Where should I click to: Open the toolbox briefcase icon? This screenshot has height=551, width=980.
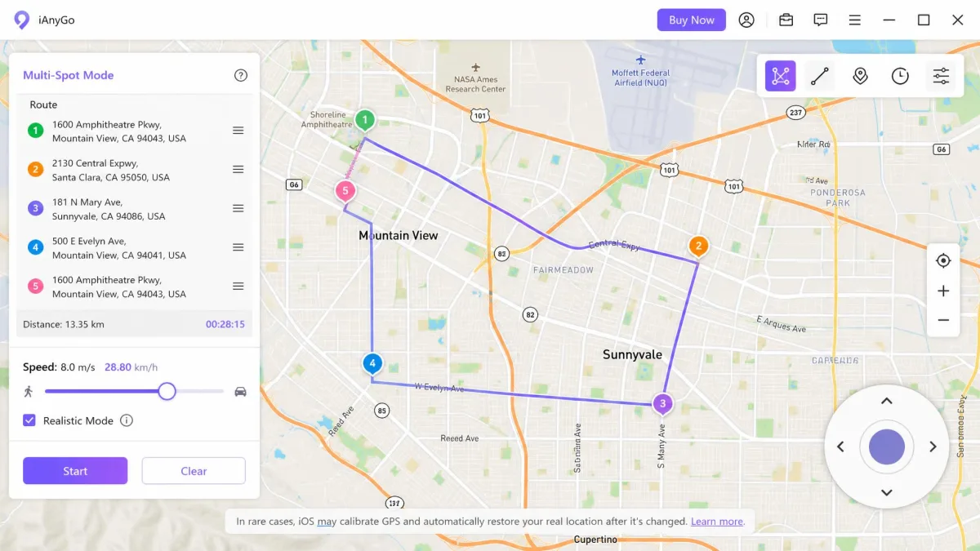tap(786, 20)
